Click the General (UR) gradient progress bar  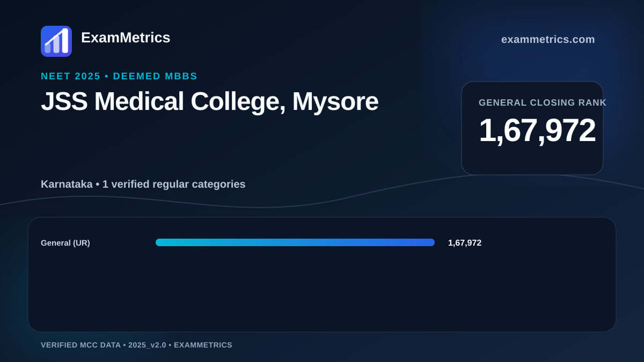click(295, 242)
